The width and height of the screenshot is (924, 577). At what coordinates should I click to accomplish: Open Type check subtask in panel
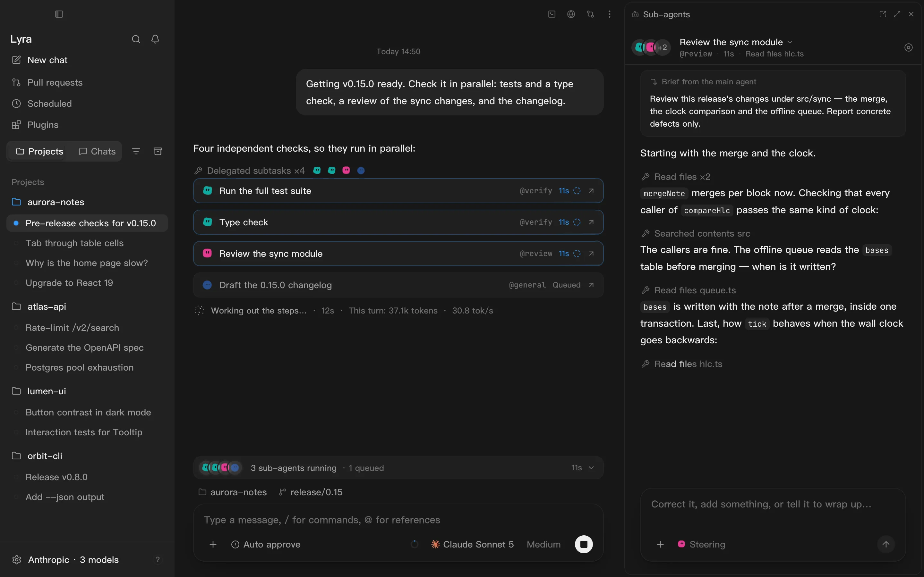591,222
